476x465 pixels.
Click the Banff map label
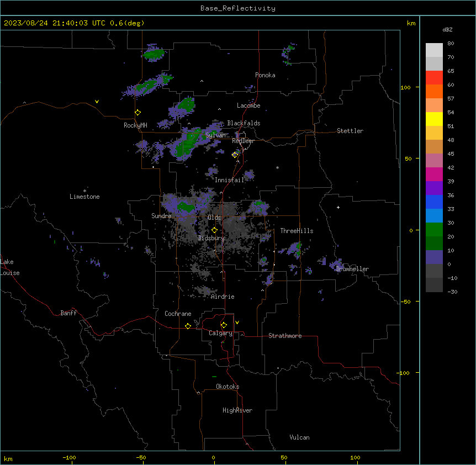point(68,313)
